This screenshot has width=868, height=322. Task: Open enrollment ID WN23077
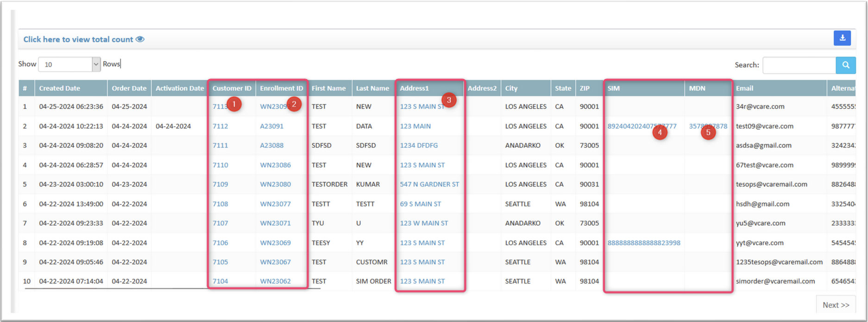click(275, 204)
